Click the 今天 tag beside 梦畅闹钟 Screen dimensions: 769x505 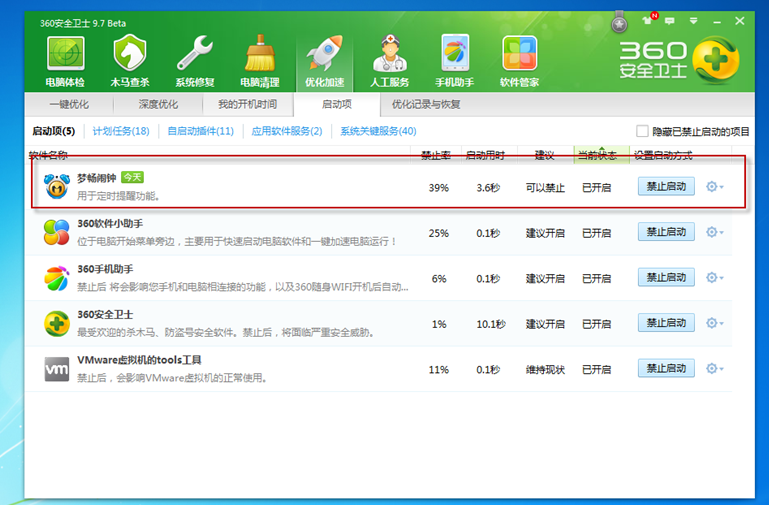pyautogui.click(x=132, y=177)
